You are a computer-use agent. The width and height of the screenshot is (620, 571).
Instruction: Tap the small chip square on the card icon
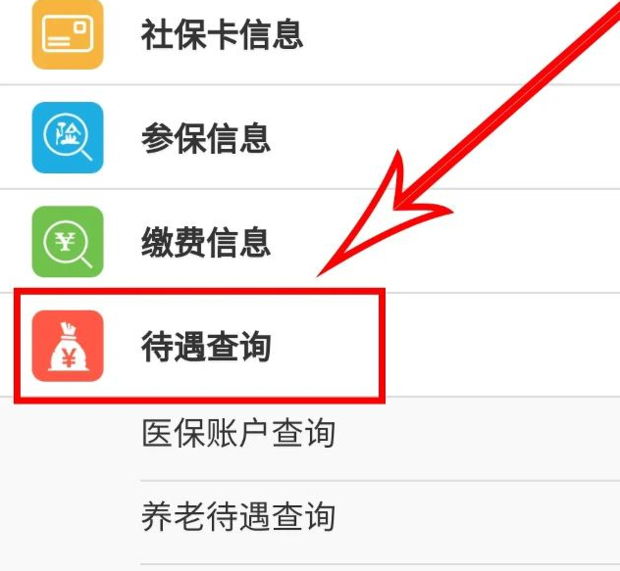80,27
